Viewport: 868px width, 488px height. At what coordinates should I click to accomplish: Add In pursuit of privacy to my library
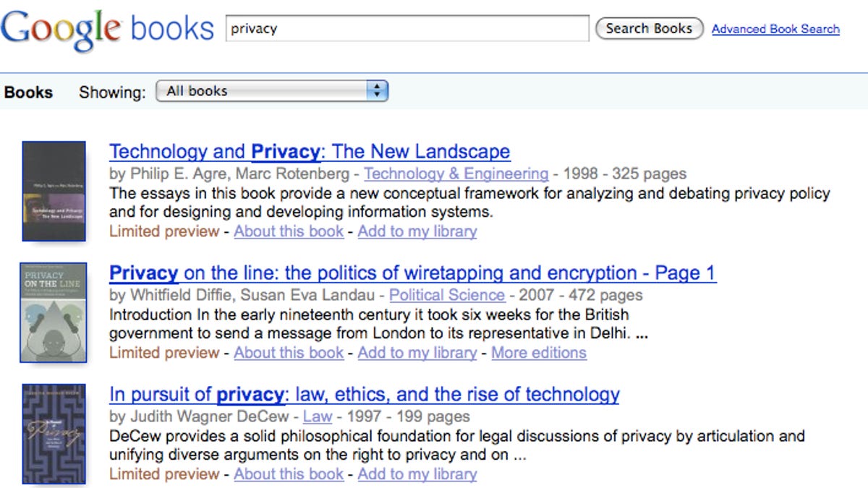tap(417, 474)
